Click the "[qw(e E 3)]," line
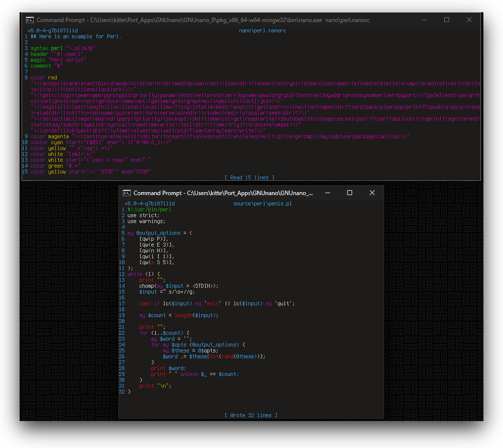The image size is (503, 448). pos(157,245)
